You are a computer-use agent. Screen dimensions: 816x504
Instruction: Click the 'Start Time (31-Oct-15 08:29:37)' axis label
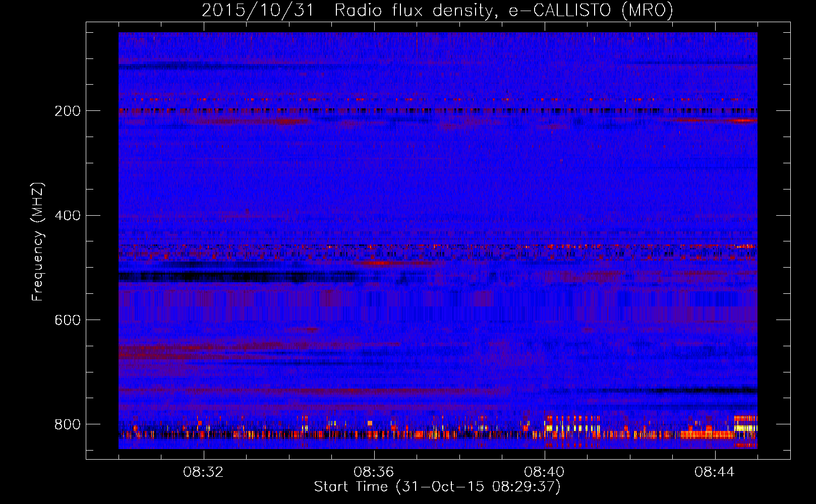pyautogui.click(x=437, y=487)
